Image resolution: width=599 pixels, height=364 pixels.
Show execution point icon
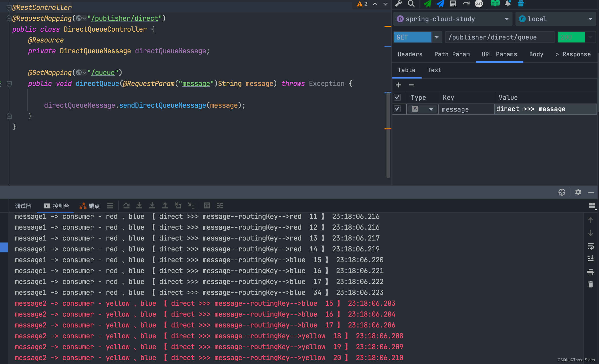(x=126, y=206)
